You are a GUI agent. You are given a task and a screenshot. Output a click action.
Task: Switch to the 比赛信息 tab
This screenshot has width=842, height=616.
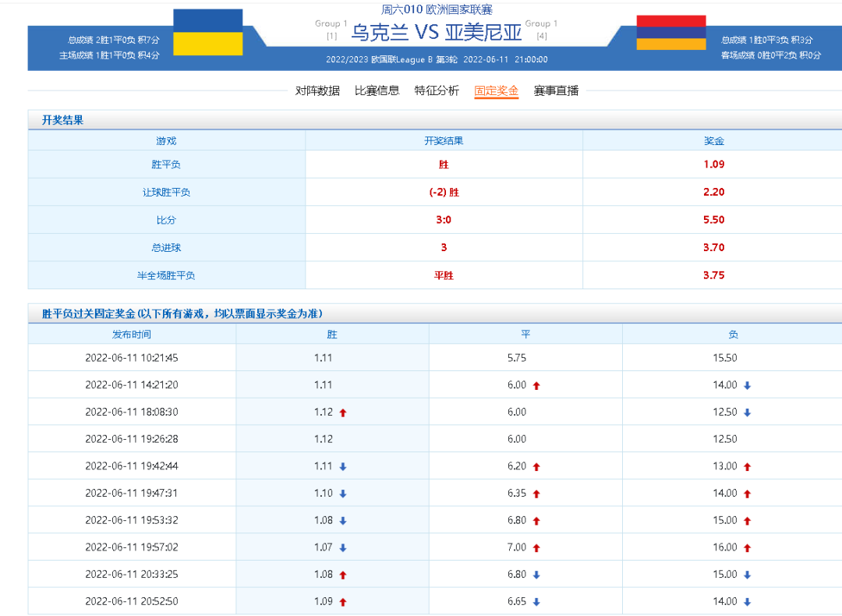click(377, 90)
